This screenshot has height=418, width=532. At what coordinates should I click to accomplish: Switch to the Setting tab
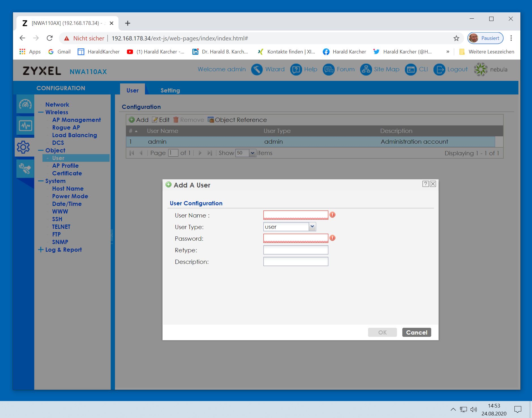pos(170,91)
